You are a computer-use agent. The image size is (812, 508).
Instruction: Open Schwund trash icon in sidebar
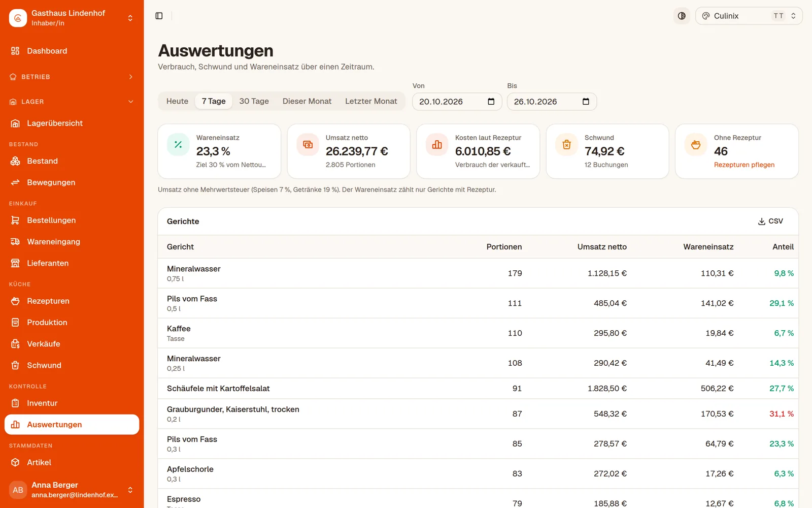(15, 365)
